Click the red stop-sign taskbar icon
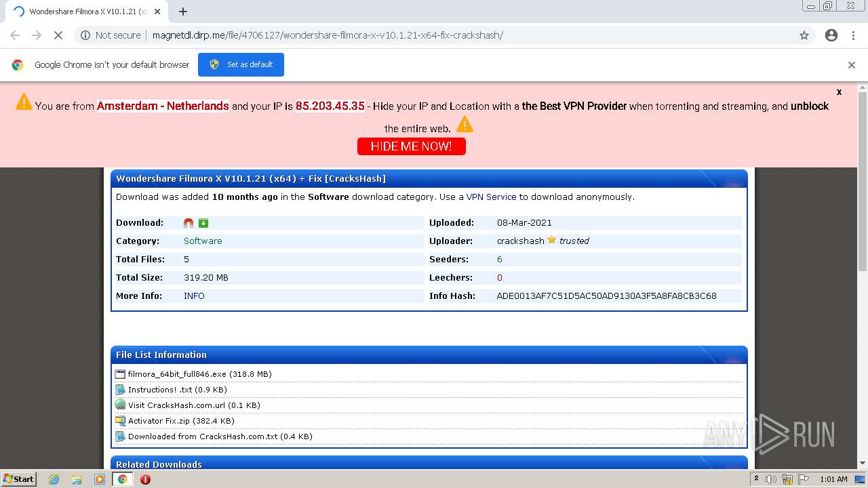The width and height of the screenshot is (868, 488). [x=145, y=479]
